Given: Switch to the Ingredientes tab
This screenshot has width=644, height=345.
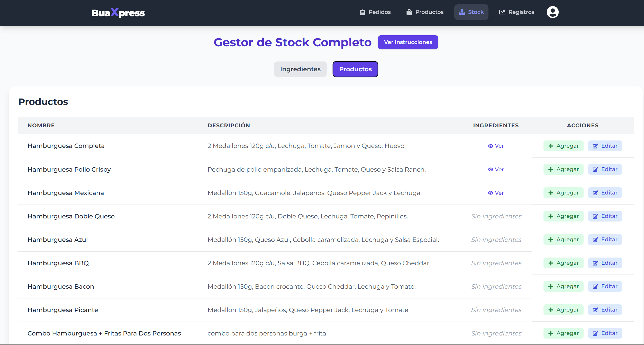Looking at the screenshot, I should tap(300, 69).
